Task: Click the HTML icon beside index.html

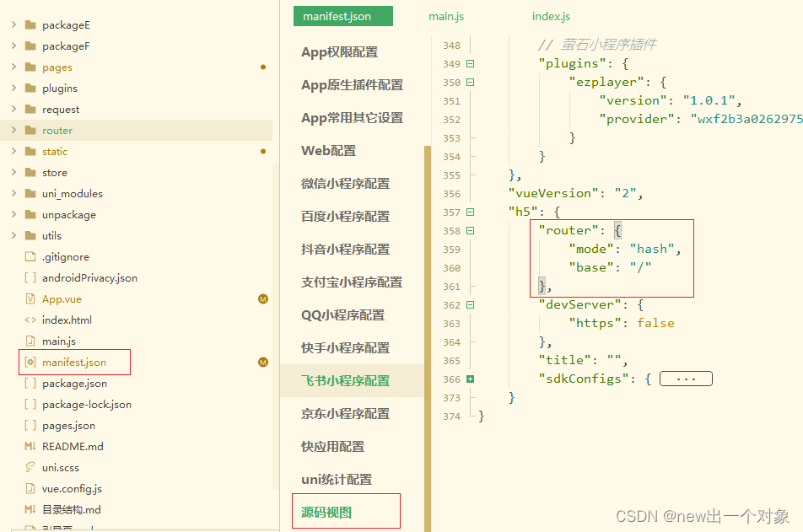Action: [x=32, y=320]
